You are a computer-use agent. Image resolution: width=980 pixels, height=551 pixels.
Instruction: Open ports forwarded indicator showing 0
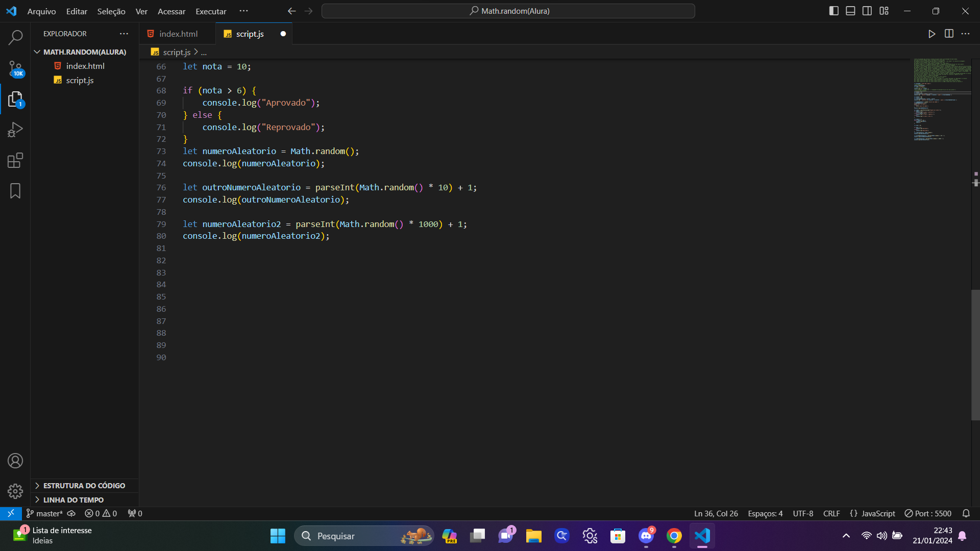click(135, 513)
